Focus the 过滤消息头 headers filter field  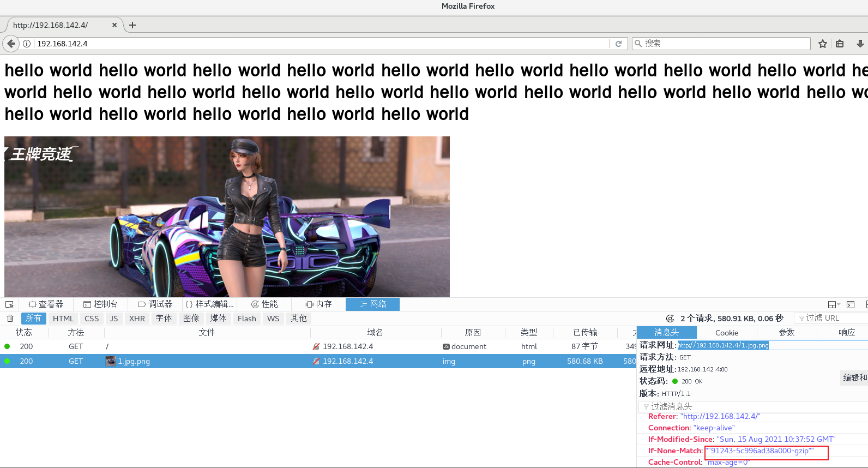(x=753, y=406)
